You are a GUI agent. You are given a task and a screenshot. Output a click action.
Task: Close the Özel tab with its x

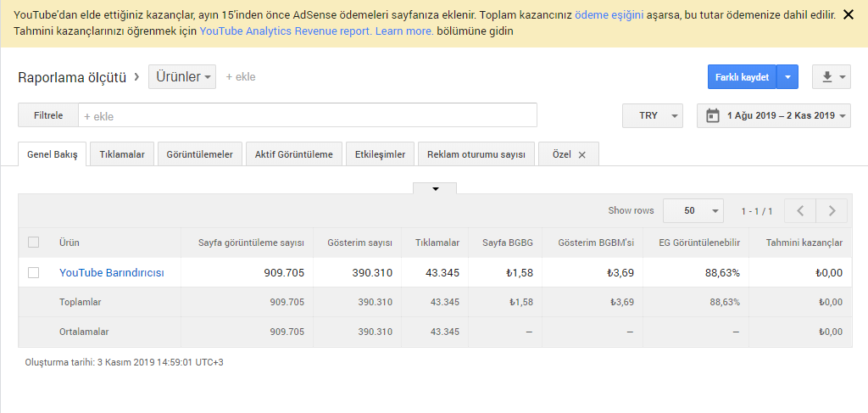tap(581, 155)
